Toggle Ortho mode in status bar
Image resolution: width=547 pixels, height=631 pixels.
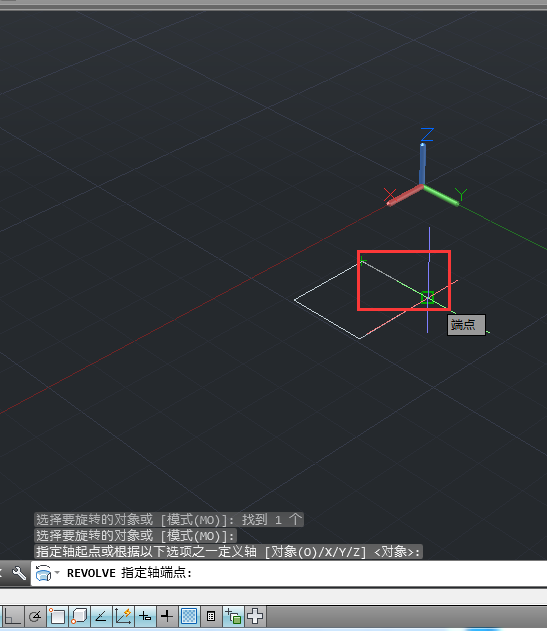[12, 616]
